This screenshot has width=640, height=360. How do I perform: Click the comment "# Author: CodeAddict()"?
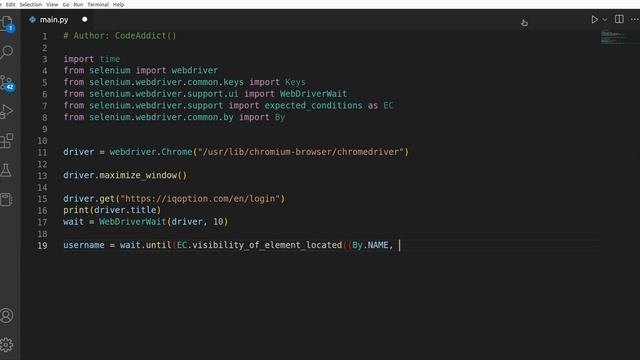pos(120,36)
